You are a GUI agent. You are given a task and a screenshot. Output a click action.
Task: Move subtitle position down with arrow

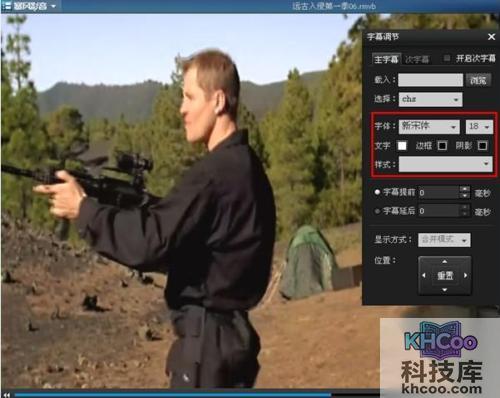(445, 290)
